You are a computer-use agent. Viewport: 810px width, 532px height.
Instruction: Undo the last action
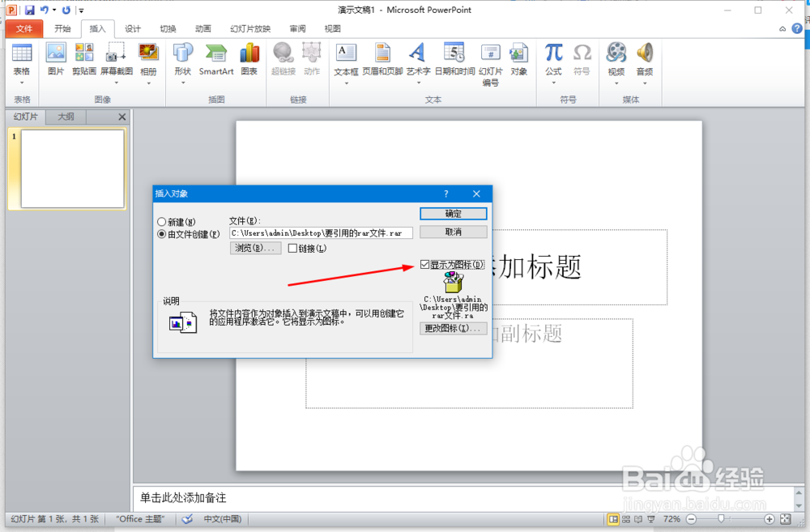tap(45, 10)
